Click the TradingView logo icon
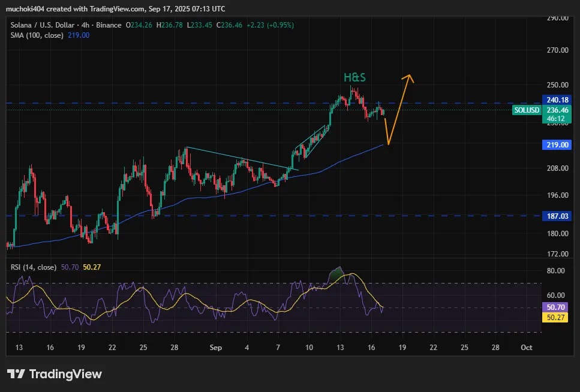Screen dimensions: 580x392 click(x=16, y=374)
